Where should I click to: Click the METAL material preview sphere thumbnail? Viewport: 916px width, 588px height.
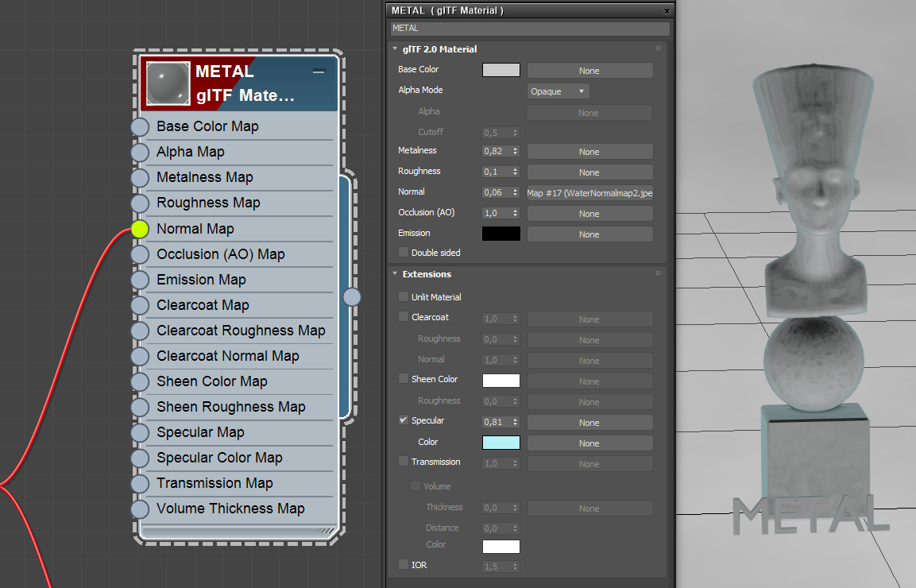click(x=168, y=83)
